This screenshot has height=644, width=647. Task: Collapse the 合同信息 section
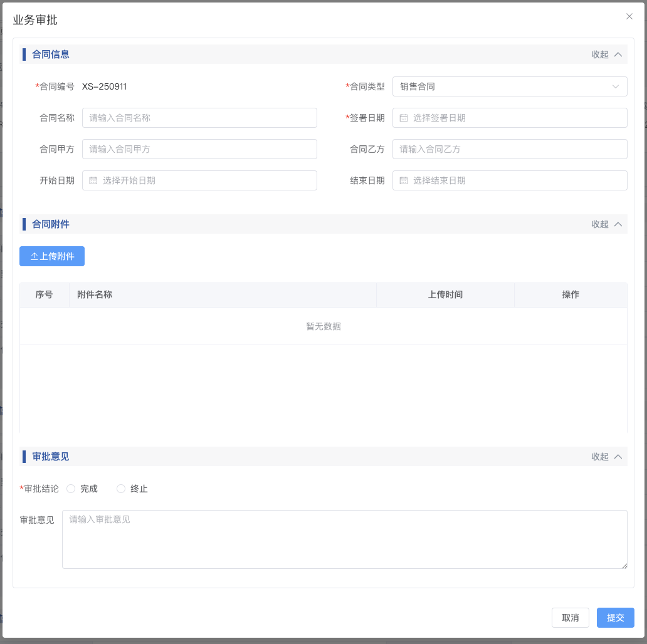click(x=606, y=55)
